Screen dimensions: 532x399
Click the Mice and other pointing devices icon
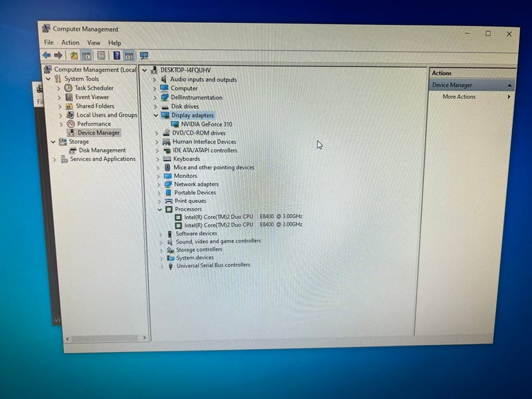[x=167, y=167]
